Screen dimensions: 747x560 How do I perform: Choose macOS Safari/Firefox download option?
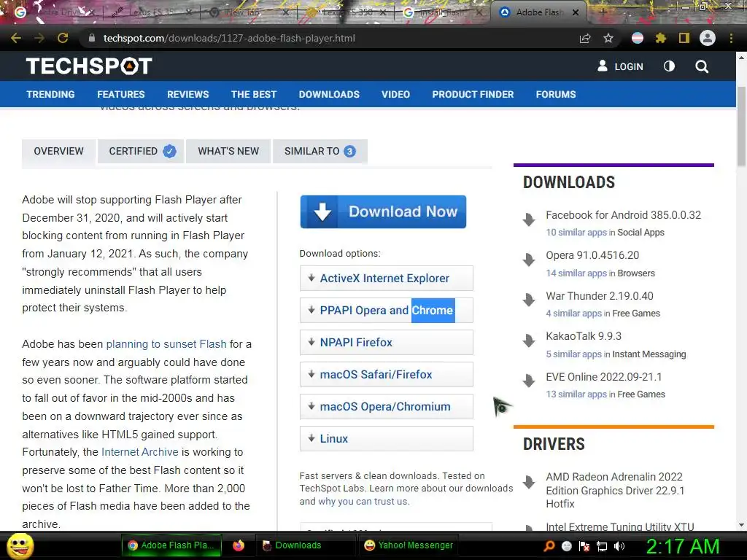(x=387, y=374)
